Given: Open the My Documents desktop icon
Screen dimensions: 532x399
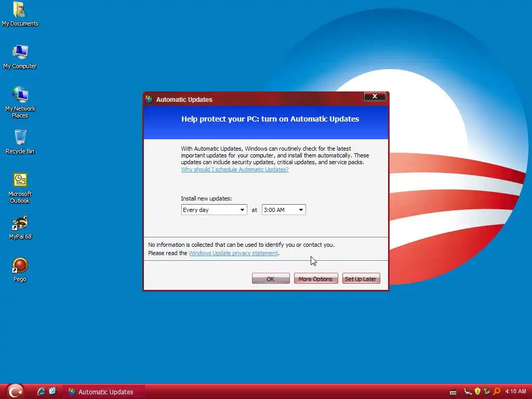Looking at the screenshot, I should tap(20, 14).
